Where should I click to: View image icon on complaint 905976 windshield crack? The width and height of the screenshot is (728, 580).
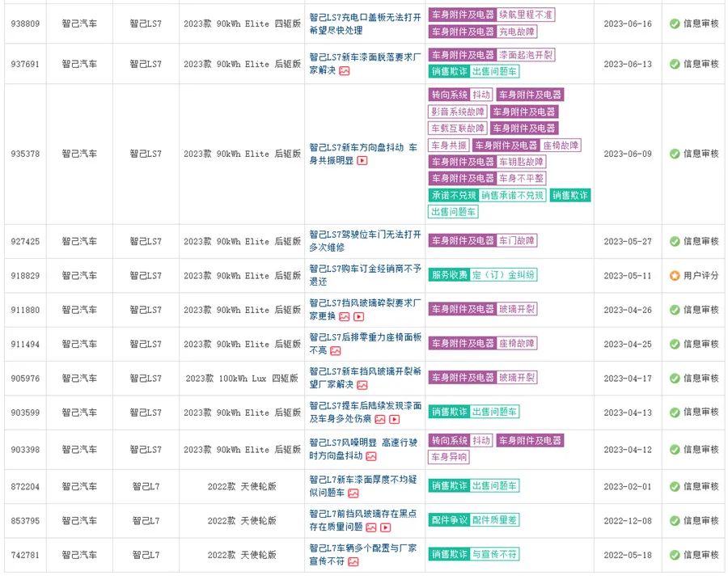[x=362, y=386]
